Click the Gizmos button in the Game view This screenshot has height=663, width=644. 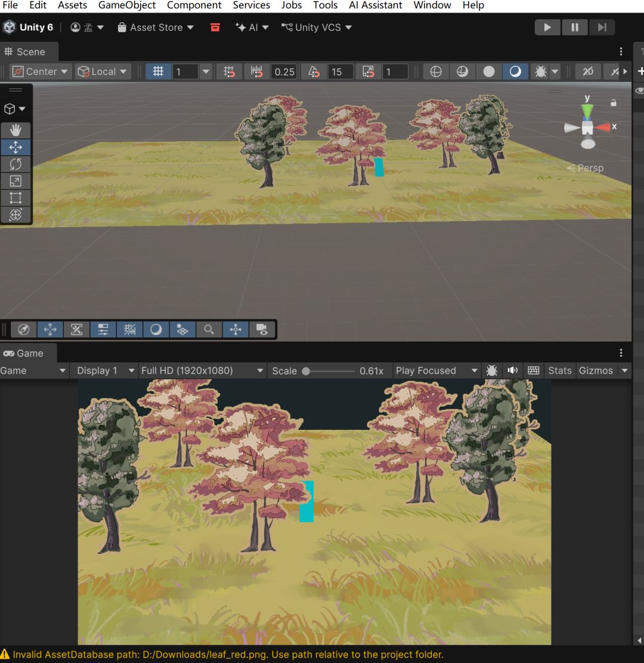coord(596,371)
